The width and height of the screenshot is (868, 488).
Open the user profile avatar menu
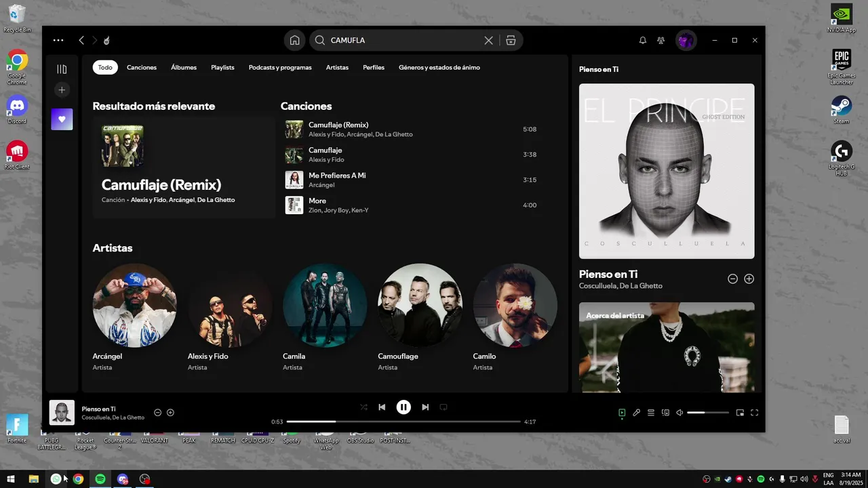[x=686, y=40]
